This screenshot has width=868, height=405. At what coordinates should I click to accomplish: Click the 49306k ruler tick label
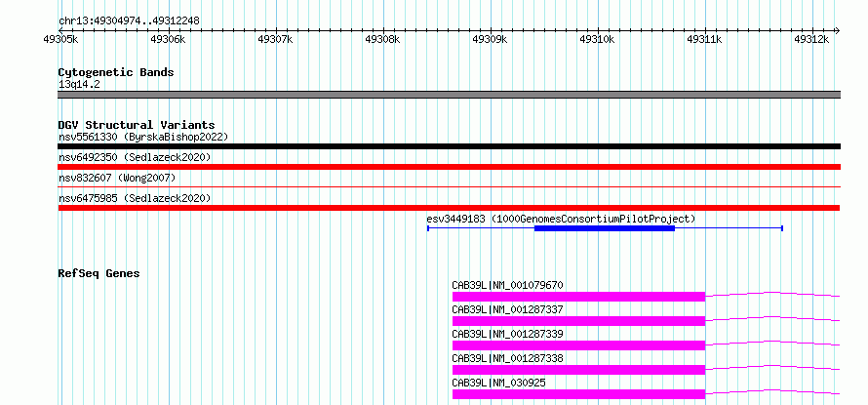pos(169,40)
